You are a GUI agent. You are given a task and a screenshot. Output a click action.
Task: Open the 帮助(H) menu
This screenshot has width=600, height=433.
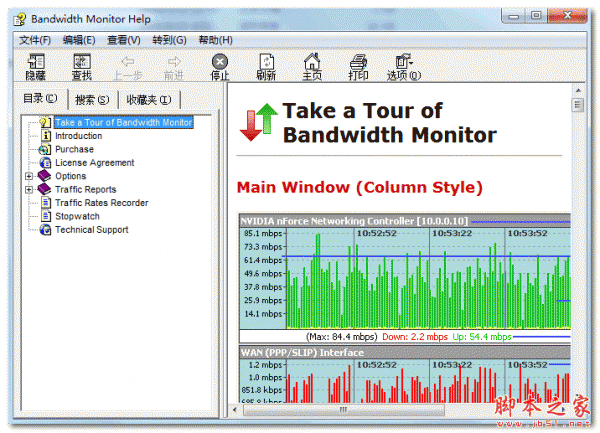point(215,40)
